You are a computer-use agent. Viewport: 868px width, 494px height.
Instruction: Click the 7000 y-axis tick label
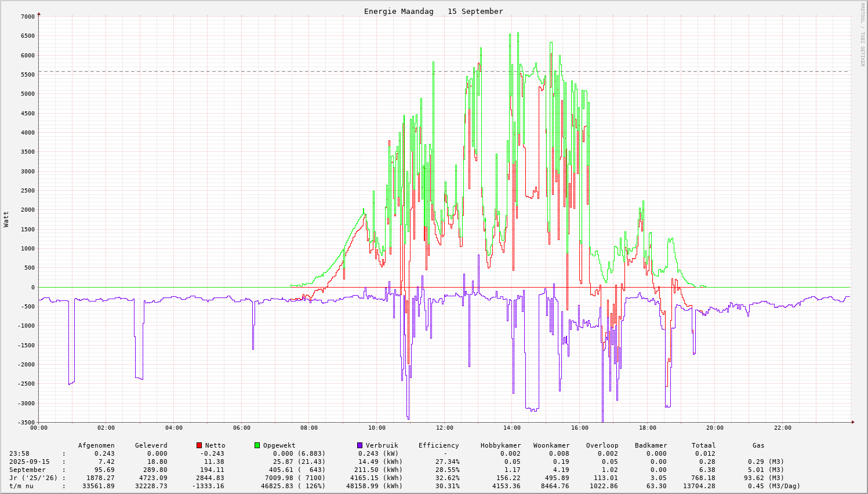(28, 16)
